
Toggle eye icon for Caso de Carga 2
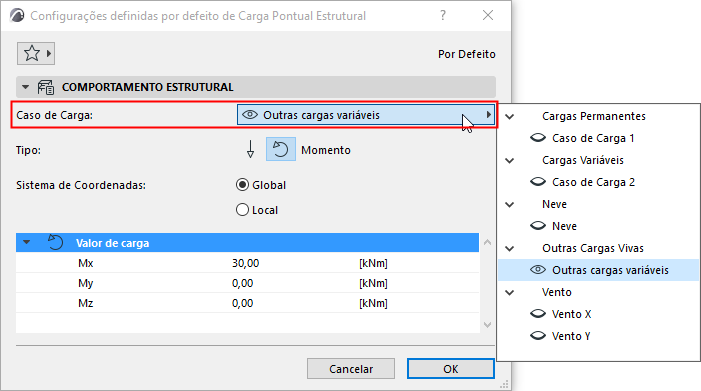click(x=538, y=182)
